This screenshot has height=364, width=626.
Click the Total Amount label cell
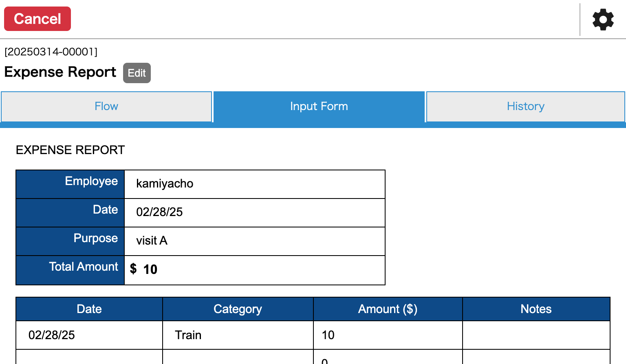(x=70, y=270)
